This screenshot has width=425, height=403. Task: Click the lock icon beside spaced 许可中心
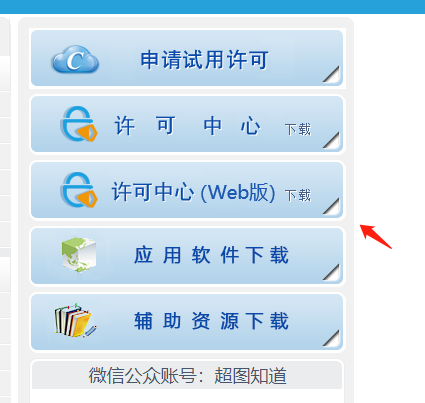(x=79, y=124)
